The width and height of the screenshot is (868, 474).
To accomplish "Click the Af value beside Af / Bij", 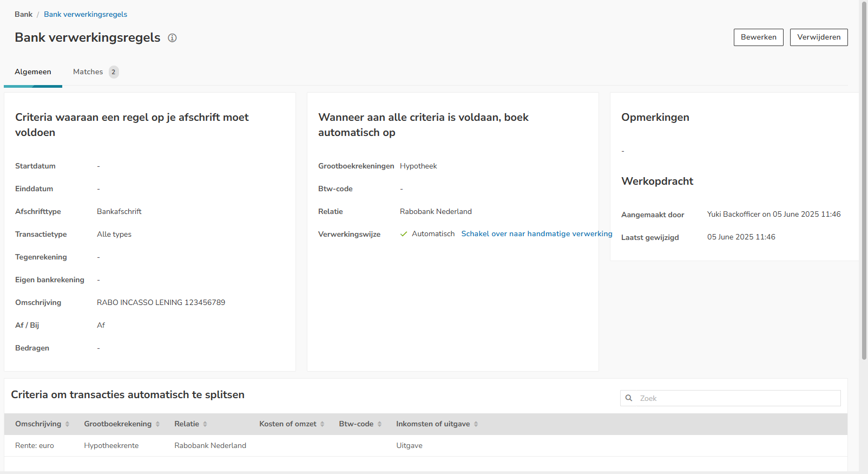I will (x=101, y=326).
